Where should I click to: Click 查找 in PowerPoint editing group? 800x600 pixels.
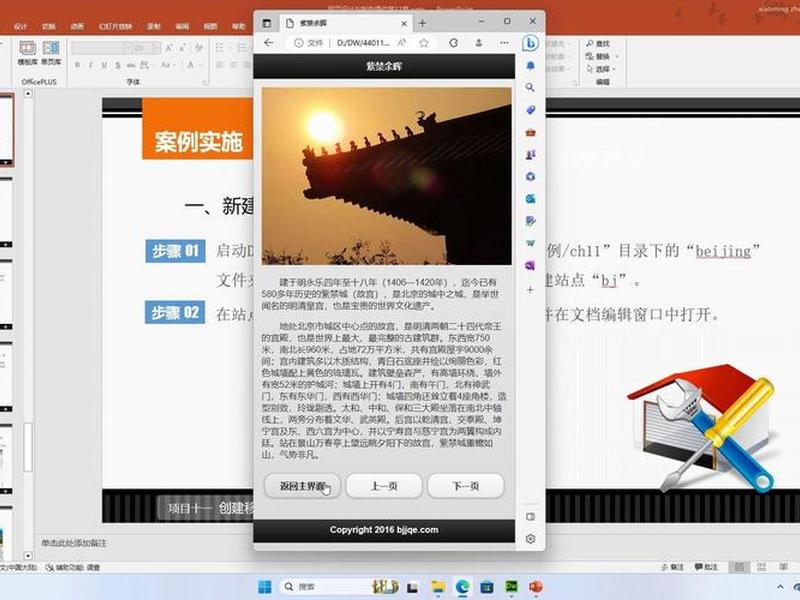click(597, 44)
